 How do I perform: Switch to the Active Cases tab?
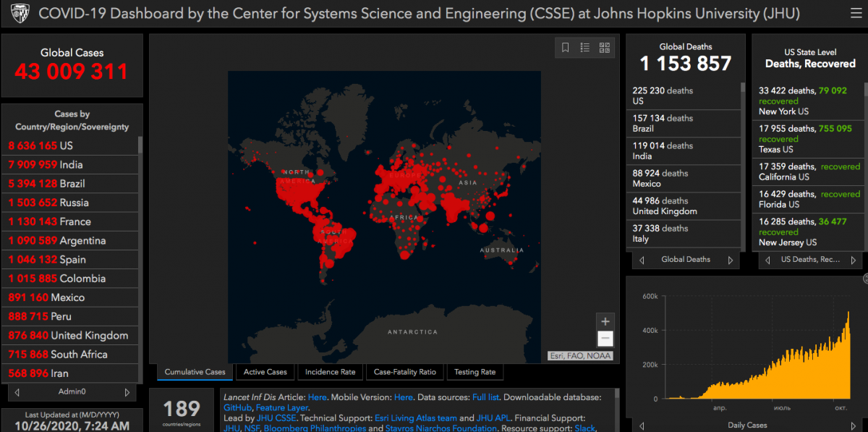point(265,372)
